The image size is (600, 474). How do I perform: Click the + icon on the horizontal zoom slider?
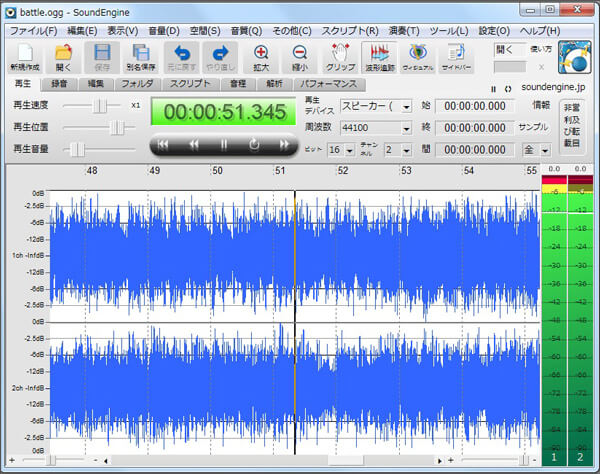tap(12, 460)
